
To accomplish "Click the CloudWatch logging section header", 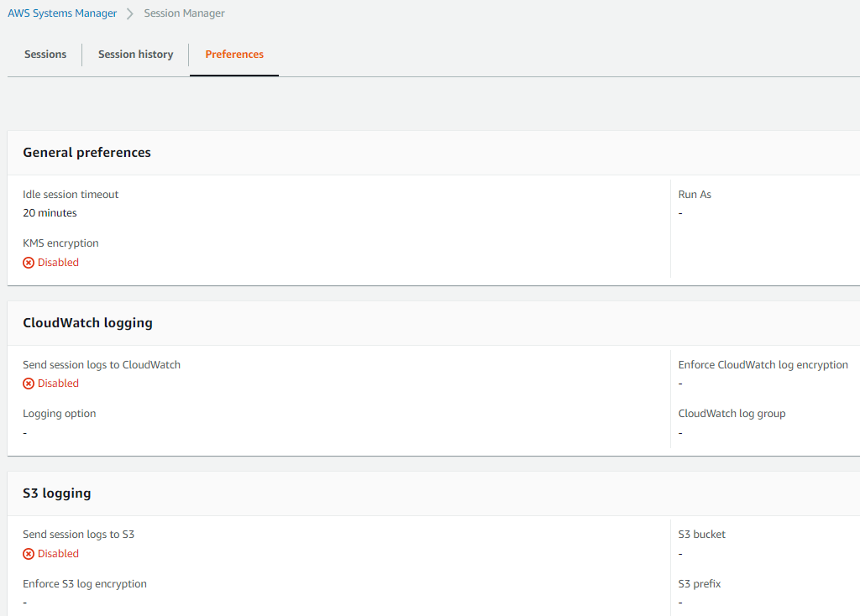I will pos(87,323).
